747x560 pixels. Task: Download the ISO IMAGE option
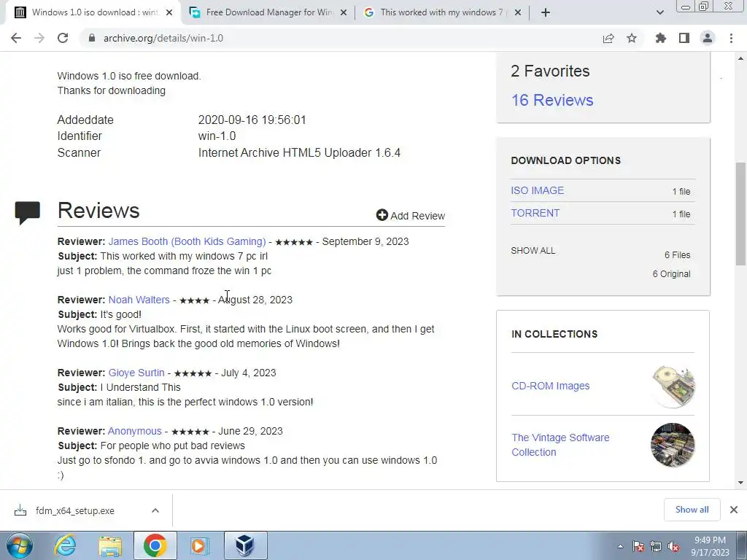click(x=537, y=190)
